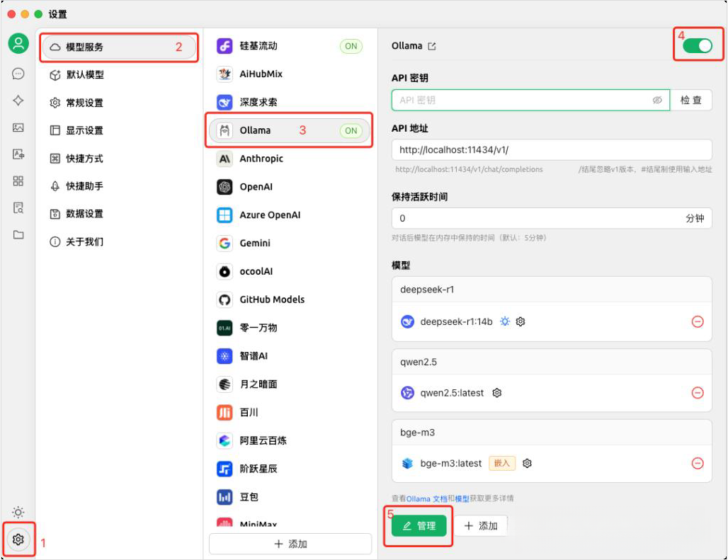Select 豆包 provider

(x=290, y=497)
